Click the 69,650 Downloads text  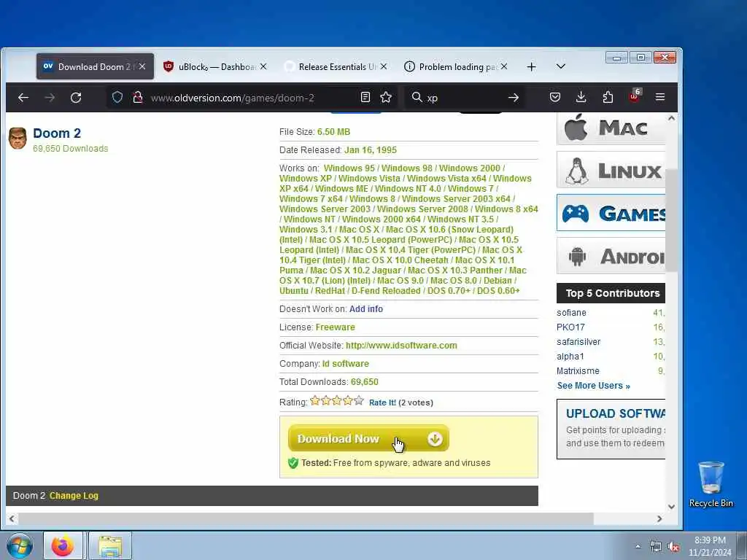tap(71, 149)
